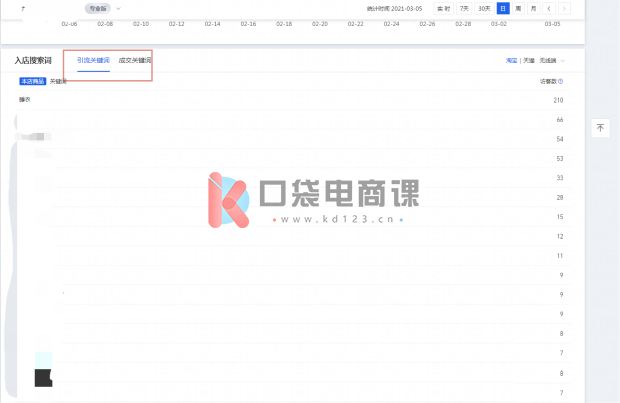This screenshot has height=403, width=620.
Task: Select the 日 daily view button
Action: point(503,8)
